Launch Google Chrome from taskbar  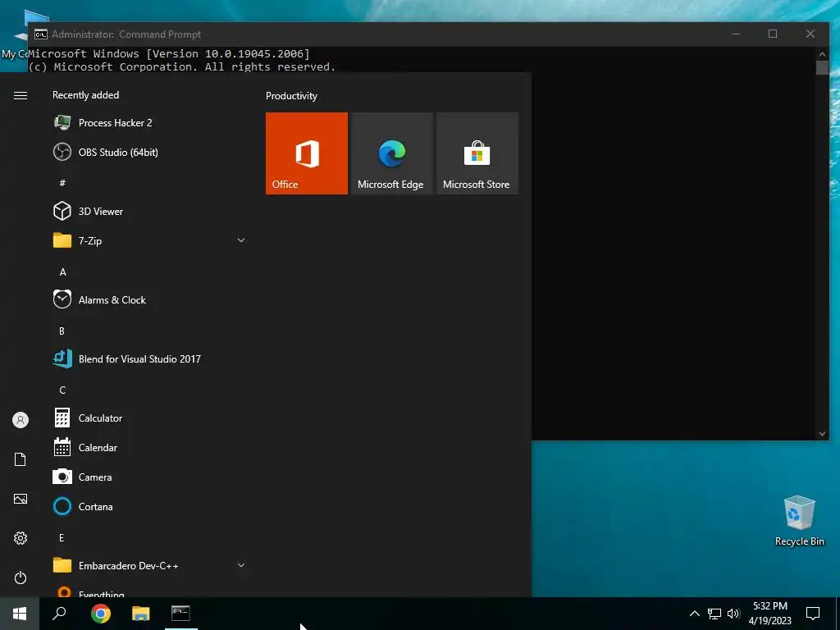pos(101,614)
